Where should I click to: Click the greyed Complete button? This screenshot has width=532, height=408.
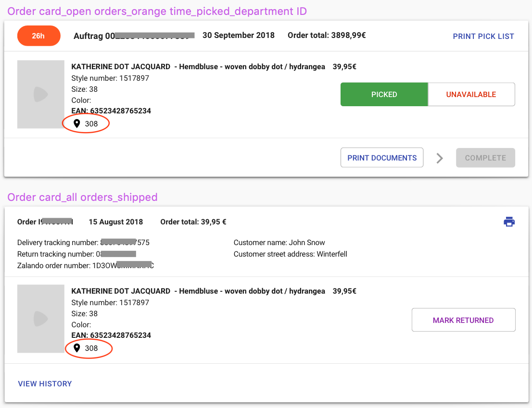coord(485,158)
